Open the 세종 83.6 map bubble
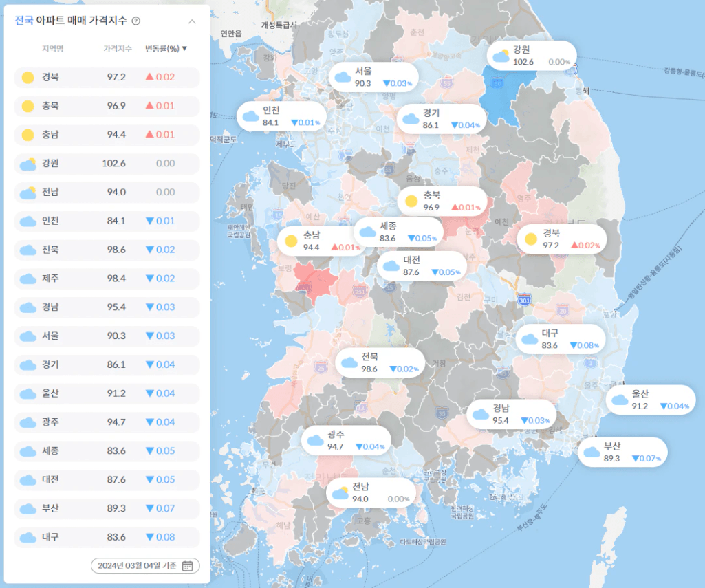 398,232
